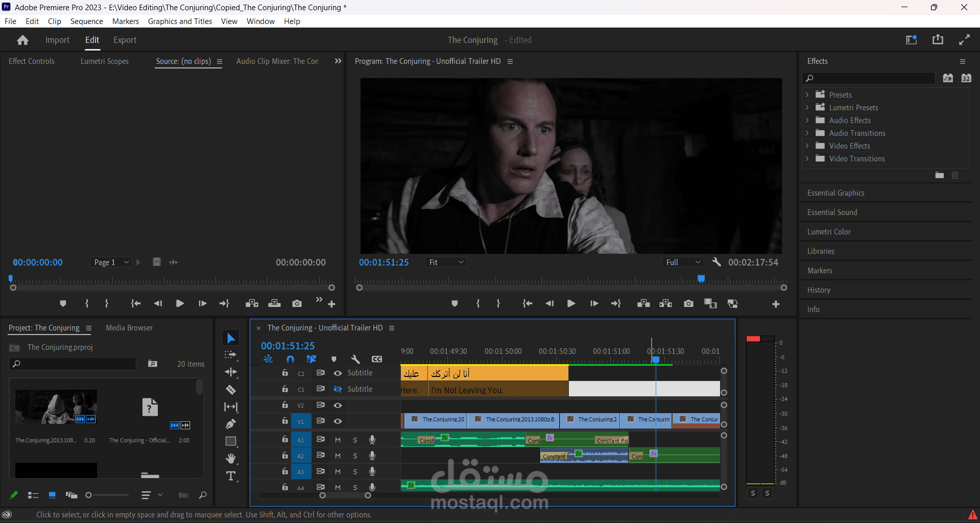Open Program monitor button editor plus
Image resolution: width=980 pixels, height=523 pixels.
(776, 304)
